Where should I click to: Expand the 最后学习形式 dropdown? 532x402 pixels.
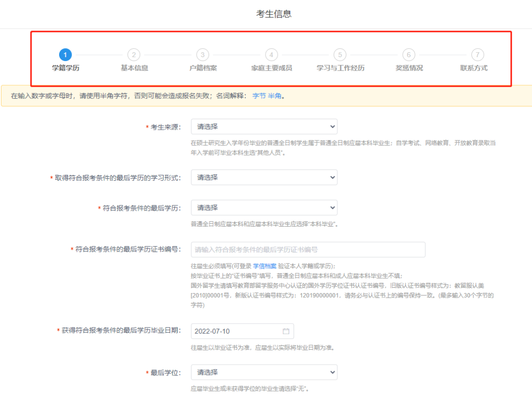point(264,177)
